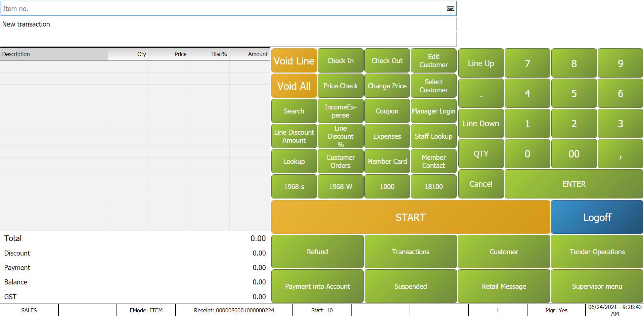Open the Manager Login screen

pyautogui.click(x=433, y=111)
